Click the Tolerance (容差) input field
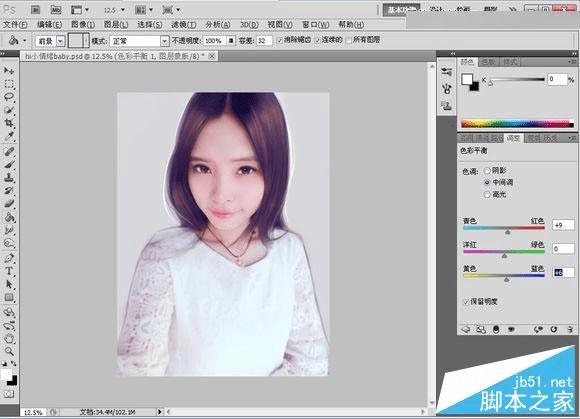Image resolution: width=580 pixels, height=419 pixels. [264, 41]
